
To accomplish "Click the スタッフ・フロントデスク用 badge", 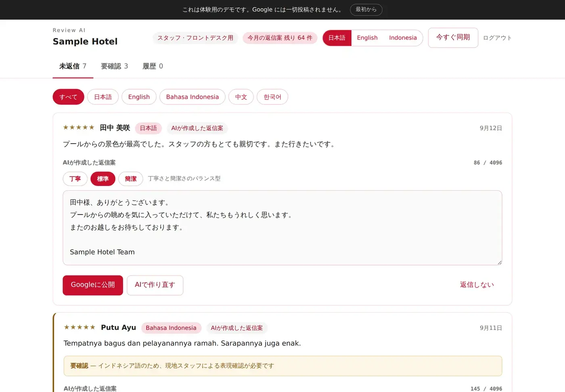I will click(195, 38).
